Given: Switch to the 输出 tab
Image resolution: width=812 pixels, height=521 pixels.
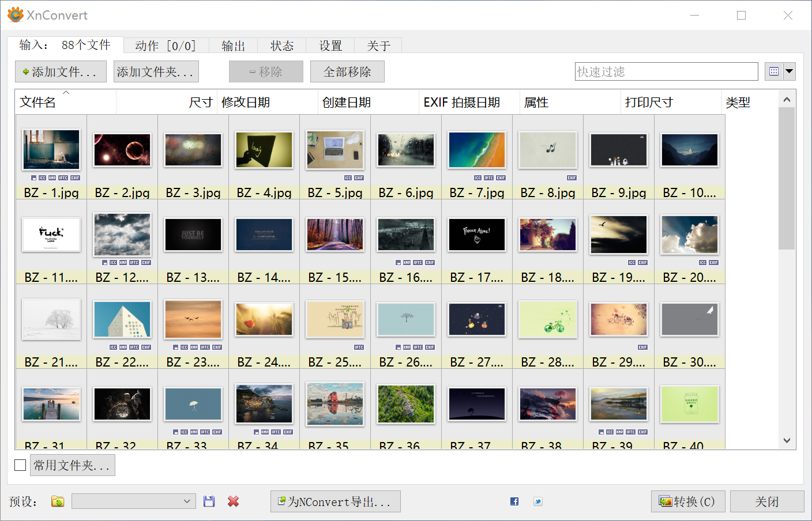Looking at the screenshot, I should pyautogui.click(x=233, y=45).
